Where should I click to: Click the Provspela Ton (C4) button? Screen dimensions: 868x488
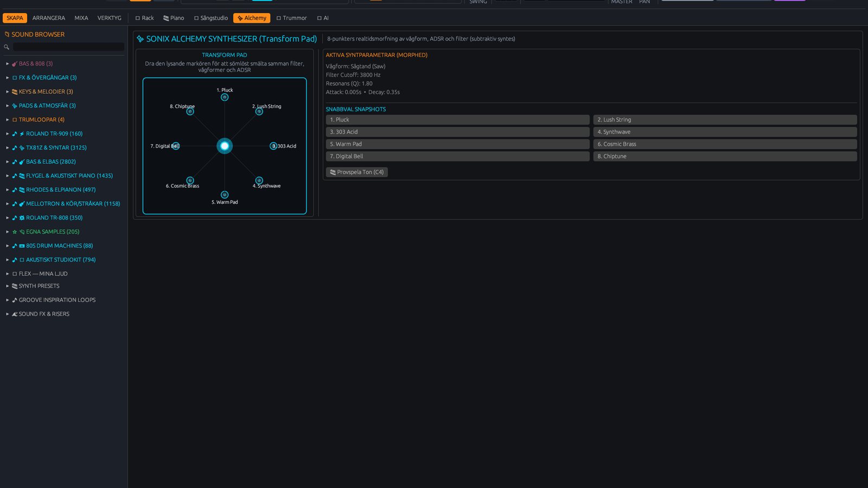tap(356, 172)
